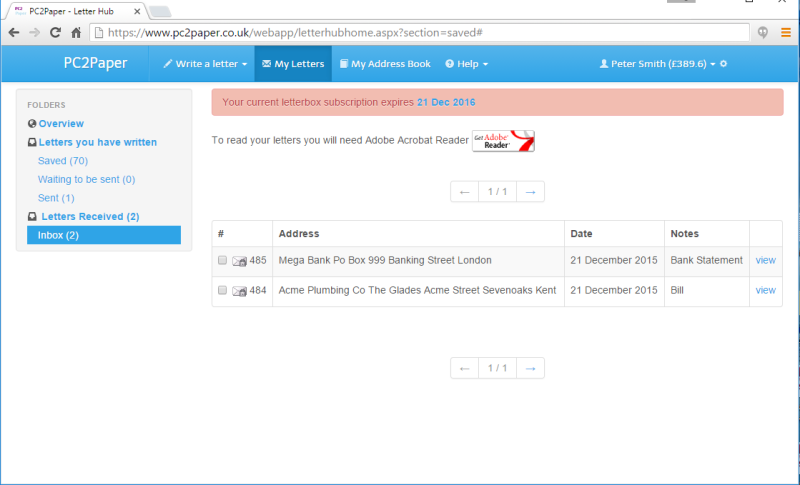The width and height of the screenshot is (800, 485).
Task: Go to previous page in top pager
Action: [x=464, y=192]
